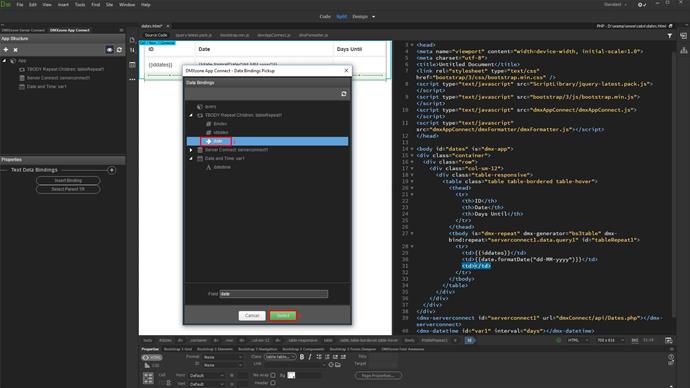
Task: Select the datetime item under Date and Time
Action: coord(222,167)
